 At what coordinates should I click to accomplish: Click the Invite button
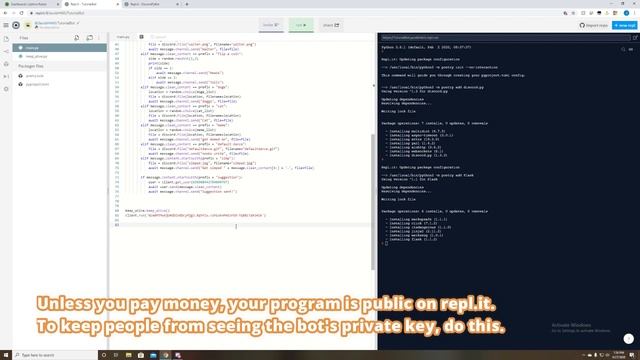pos(271,25)
